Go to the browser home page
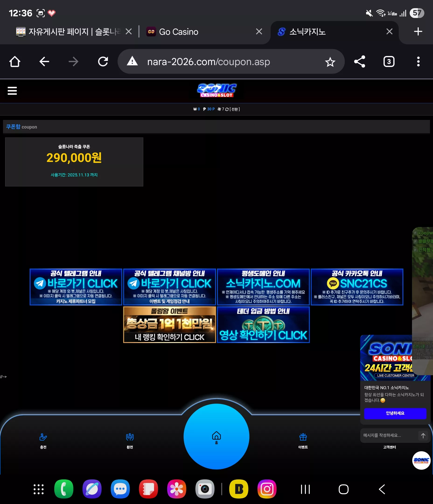This screenshot has height=504, width=433. point(15,62)
